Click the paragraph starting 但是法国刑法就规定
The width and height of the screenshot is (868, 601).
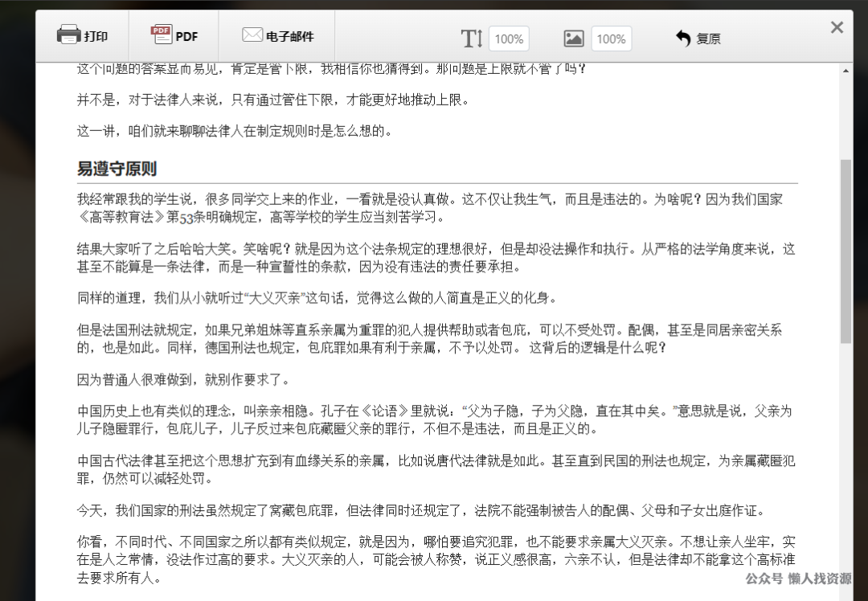(x=429, y=339)
